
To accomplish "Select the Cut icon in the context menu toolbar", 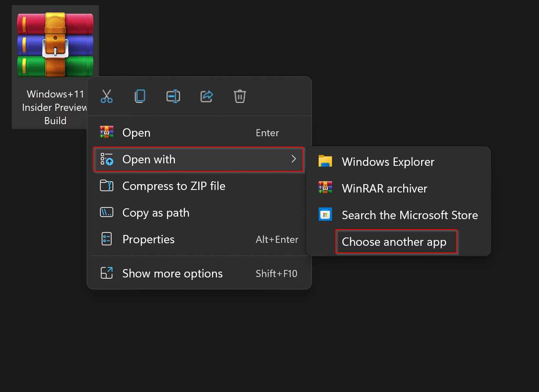I will point(107,96).
